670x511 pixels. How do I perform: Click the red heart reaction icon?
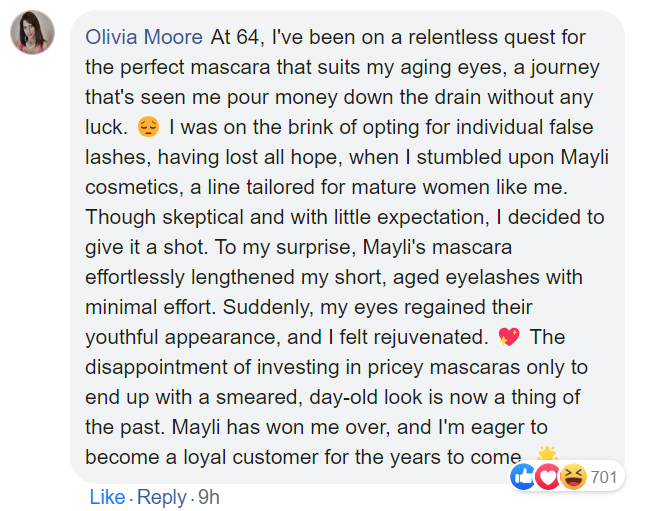click(548, 477)
